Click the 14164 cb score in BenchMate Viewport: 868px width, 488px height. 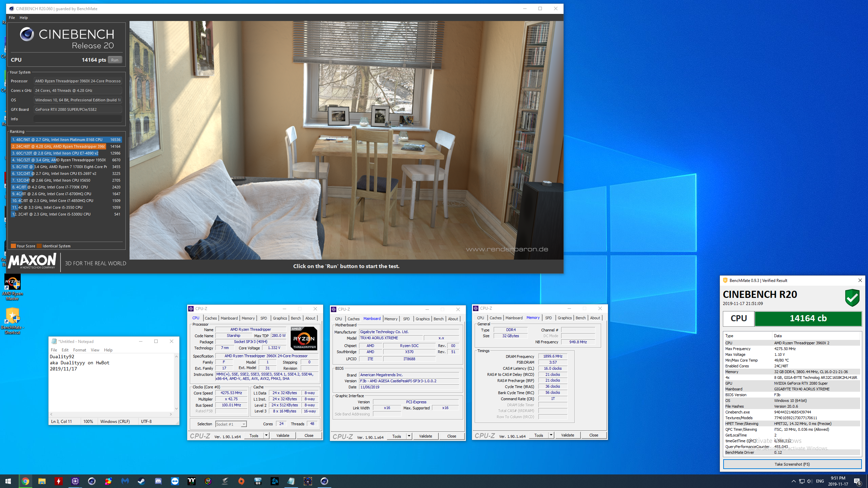click(x=808, y=319)
